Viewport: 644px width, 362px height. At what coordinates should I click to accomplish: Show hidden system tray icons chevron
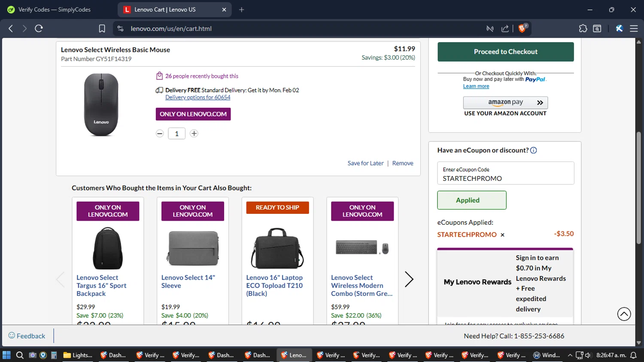point(570,355)
